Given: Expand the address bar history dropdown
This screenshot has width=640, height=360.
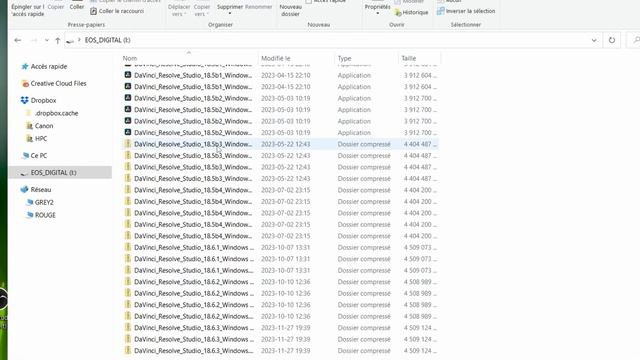Looking at the screenshot, I should 594,40.
